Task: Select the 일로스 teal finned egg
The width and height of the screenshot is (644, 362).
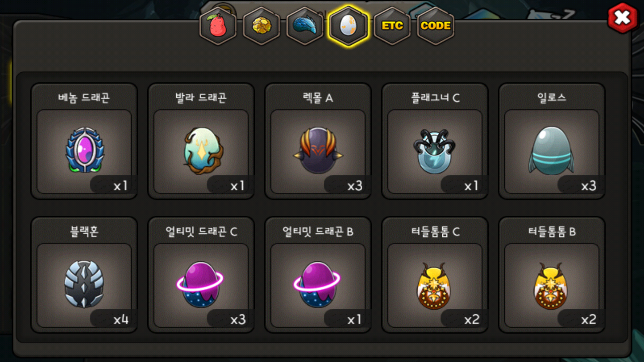Action: [x=551, y=151]
